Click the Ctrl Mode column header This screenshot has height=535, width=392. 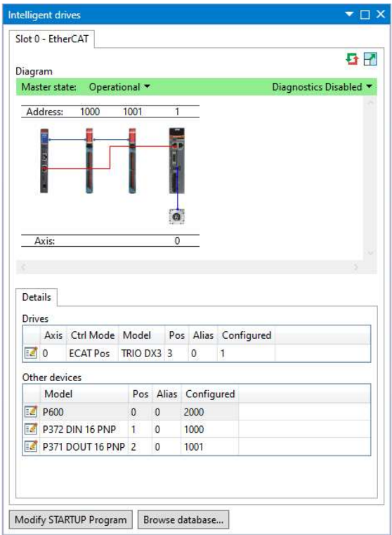point(92,335)
